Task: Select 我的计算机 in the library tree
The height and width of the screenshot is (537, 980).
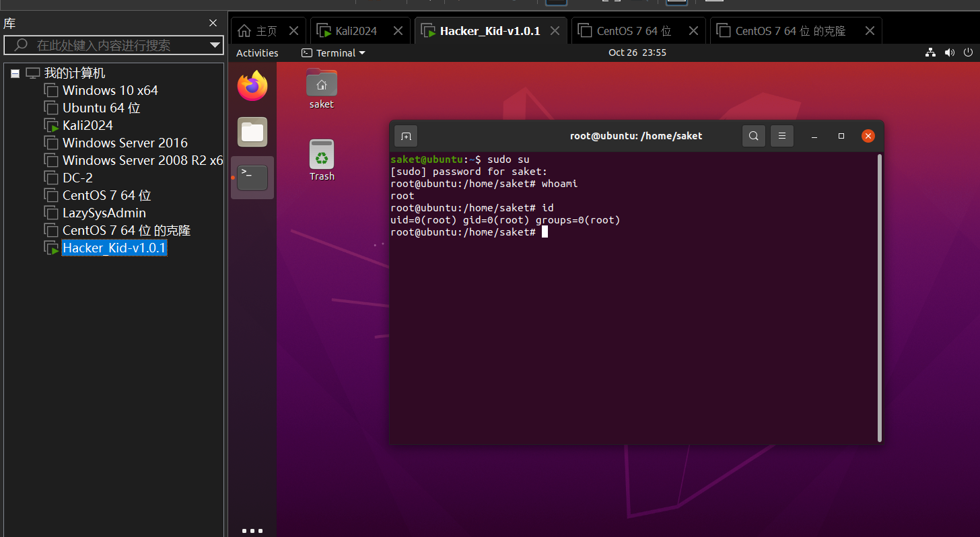Action: coord(75,73)
